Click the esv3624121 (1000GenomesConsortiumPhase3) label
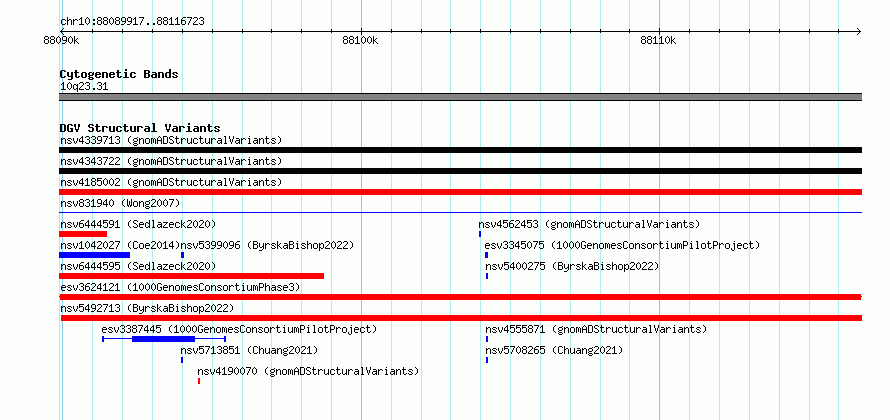This screenshot has height=420, width=890. [180, 287]
